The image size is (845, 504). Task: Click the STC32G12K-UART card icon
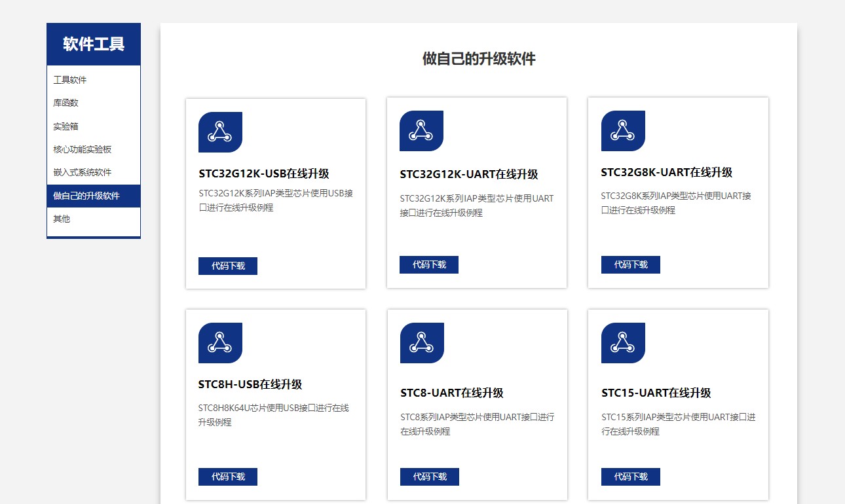tap(421, 131)
